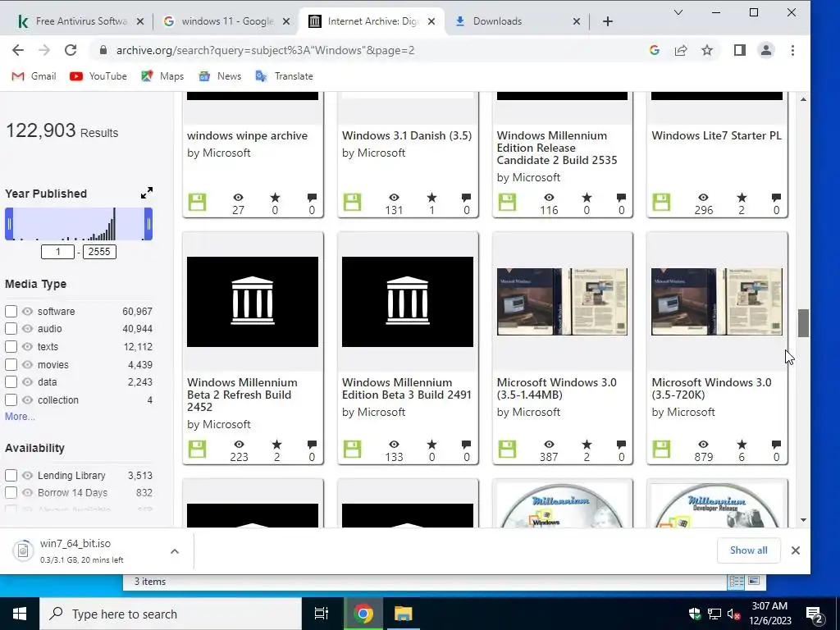Check the audio media type checkbox
Viewport: 840px width, 630px height.
coord(11,328)
